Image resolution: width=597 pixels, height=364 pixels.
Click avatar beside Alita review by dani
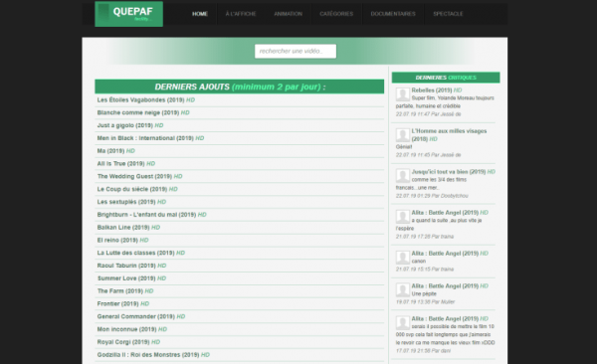coord(402,323)
